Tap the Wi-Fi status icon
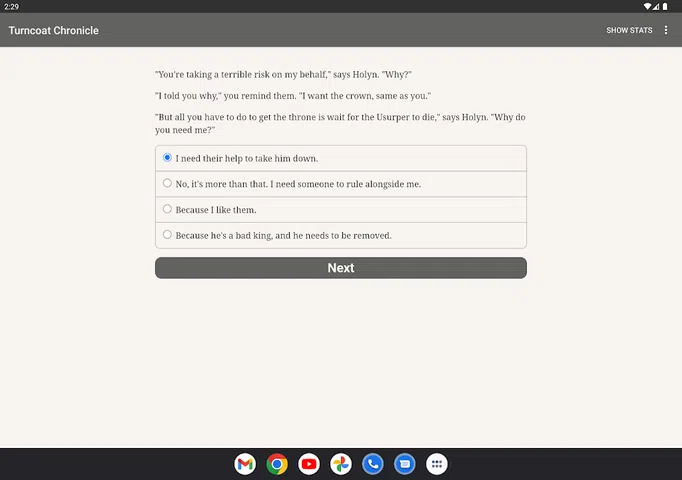 coord(647,6)
